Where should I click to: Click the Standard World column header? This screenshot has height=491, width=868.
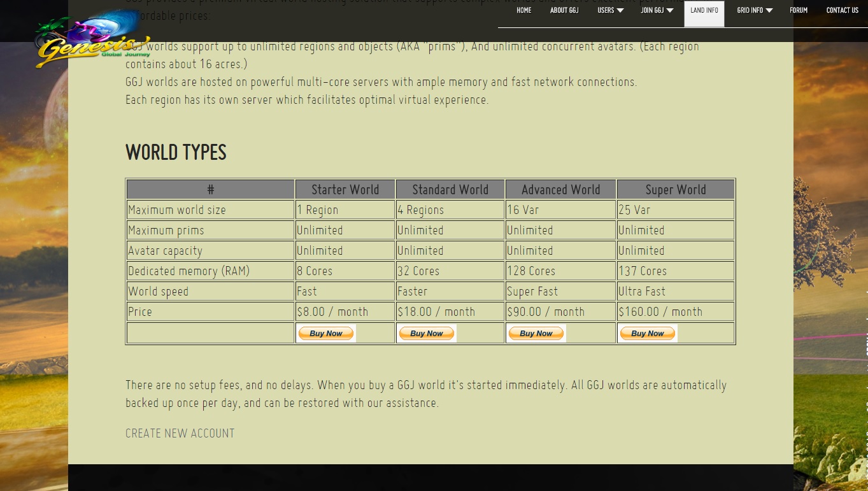(x=450, y=189)
